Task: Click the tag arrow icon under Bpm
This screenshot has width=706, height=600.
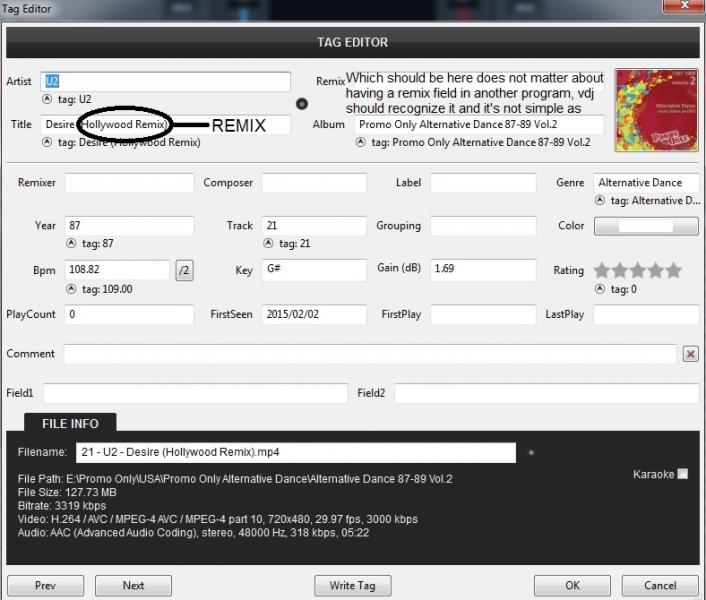Action: 71,289
